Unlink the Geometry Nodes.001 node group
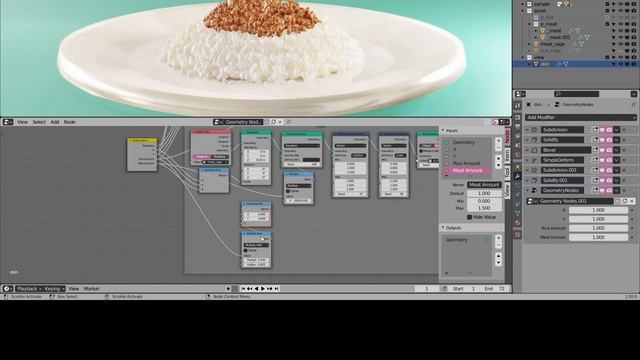640x360 pixels. click(631, 201)
